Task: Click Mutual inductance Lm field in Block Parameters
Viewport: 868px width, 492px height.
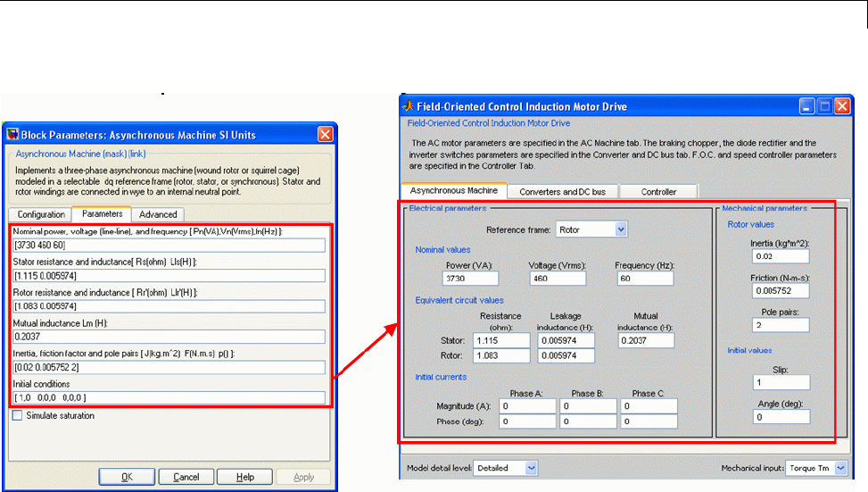Action: 169,337
